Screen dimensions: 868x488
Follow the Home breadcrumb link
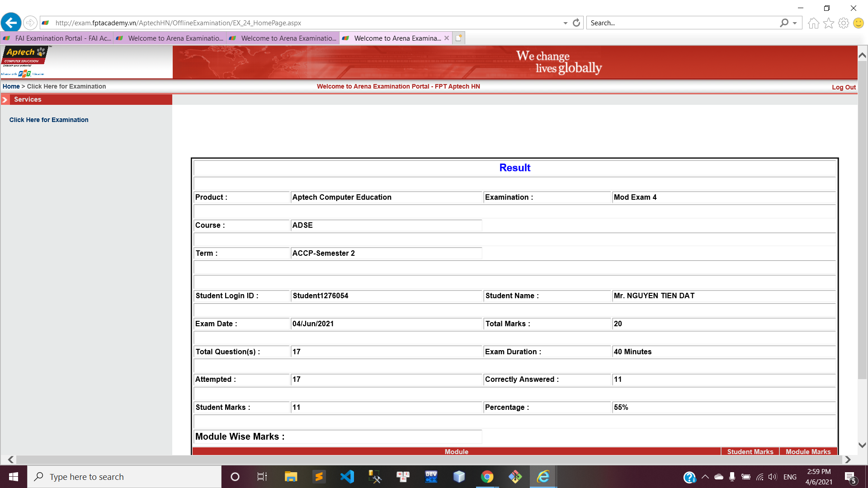[11, 86]
